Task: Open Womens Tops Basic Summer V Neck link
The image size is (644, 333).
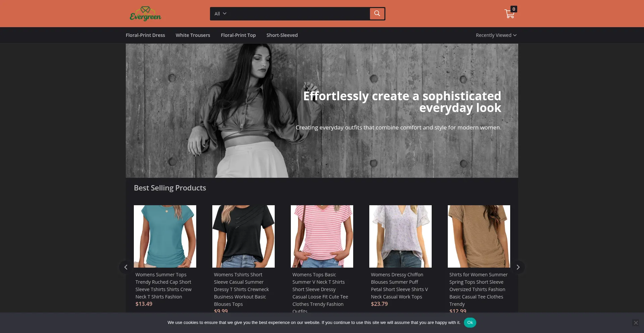Action: point(320,292)
